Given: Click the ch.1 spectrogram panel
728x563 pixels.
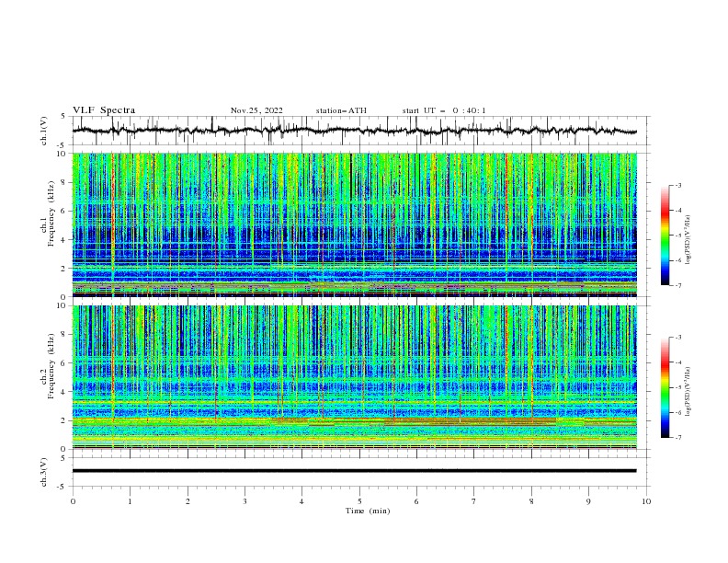Looking at the screenshot, I should (x=355, y=224).
